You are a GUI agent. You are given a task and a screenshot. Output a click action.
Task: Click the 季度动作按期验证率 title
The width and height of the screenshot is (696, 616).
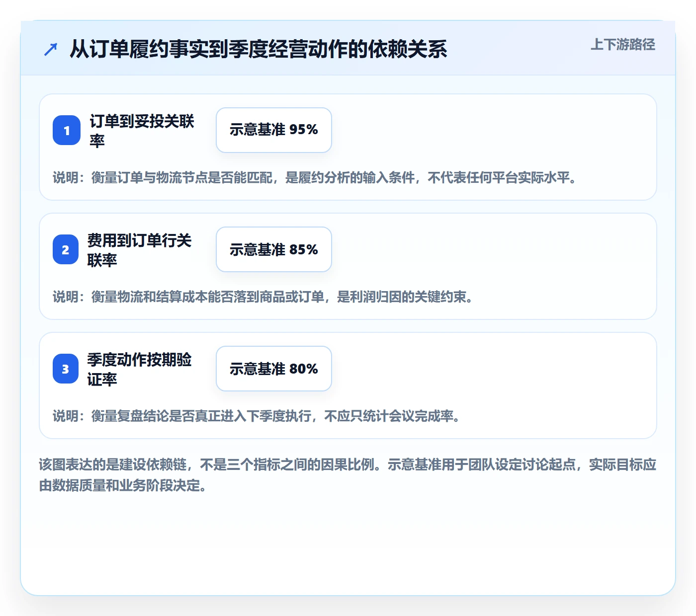pyautogui.click(x=140, y=369)
